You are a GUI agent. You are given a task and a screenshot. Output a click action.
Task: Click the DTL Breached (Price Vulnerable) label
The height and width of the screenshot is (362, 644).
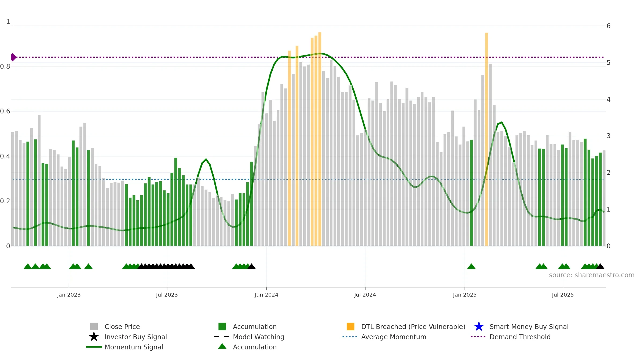coord(413,327)
